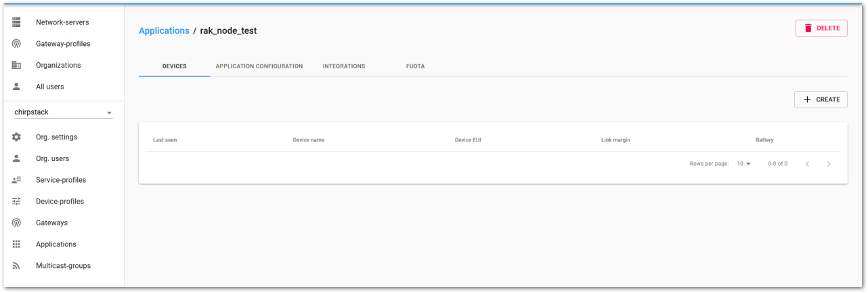Click the Device name column header
This screenshot has width=868, height=293.
click(309, 140)
